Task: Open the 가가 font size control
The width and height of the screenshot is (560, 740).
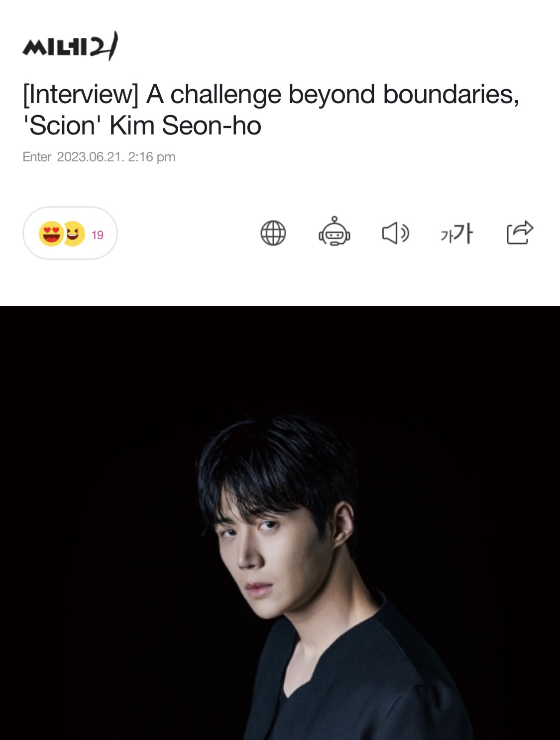Action: click(x=456, y=233)
